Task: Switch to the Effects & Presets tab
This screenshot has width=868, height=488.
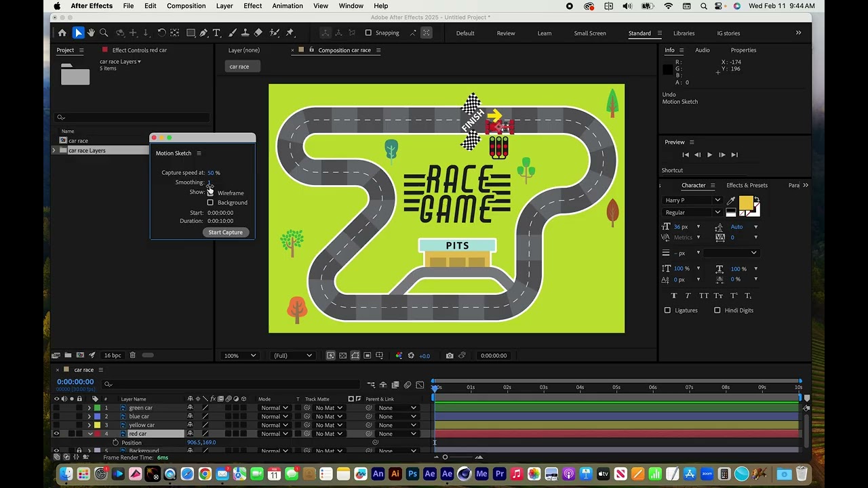Action: pos(747,185)
